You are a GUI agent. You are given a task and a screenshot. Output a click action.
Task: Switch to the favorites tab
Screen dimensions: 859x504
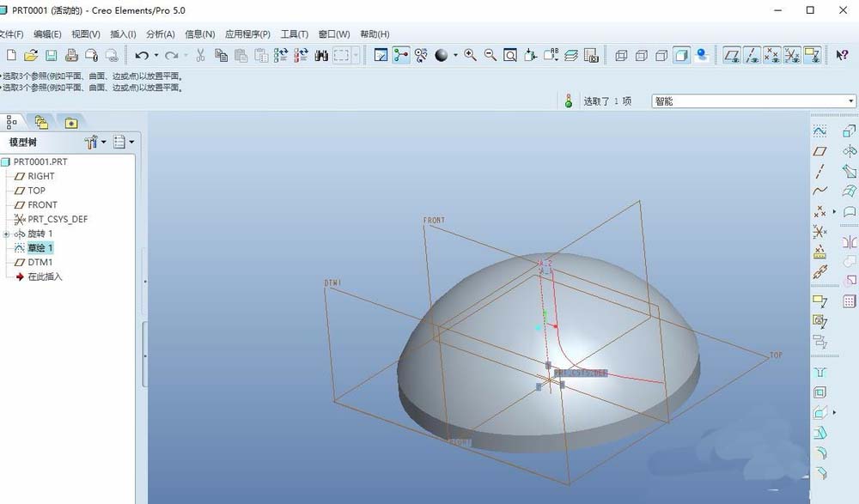(71, 123)
